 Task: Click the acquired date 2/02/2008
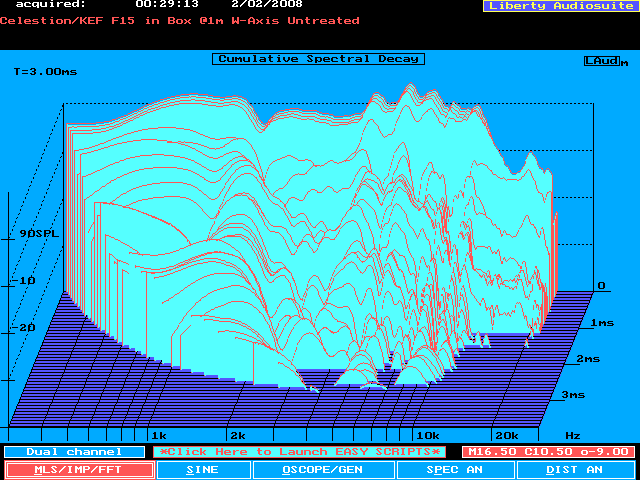click(x=267, y=4)
